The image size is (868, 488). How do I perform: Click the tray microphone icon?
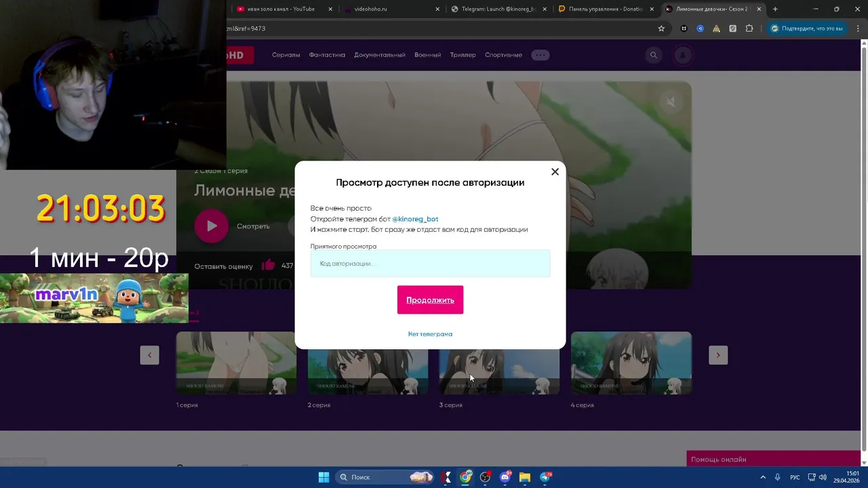778,477
